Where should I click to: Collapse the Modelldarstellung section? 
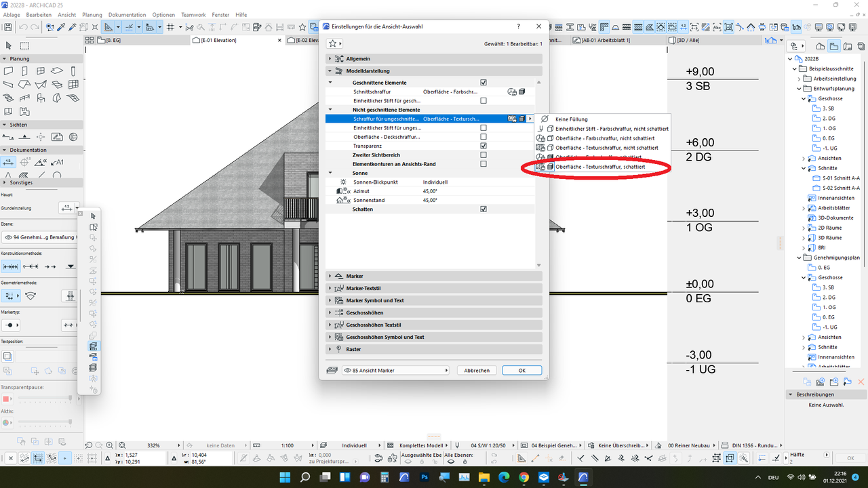(330, 70)
